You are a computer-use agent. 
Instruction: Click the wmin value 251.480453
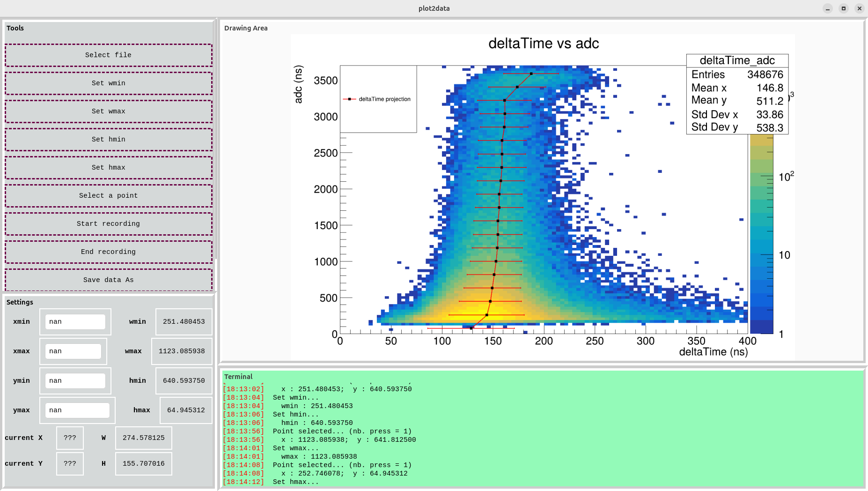click(x=184, y=322)
